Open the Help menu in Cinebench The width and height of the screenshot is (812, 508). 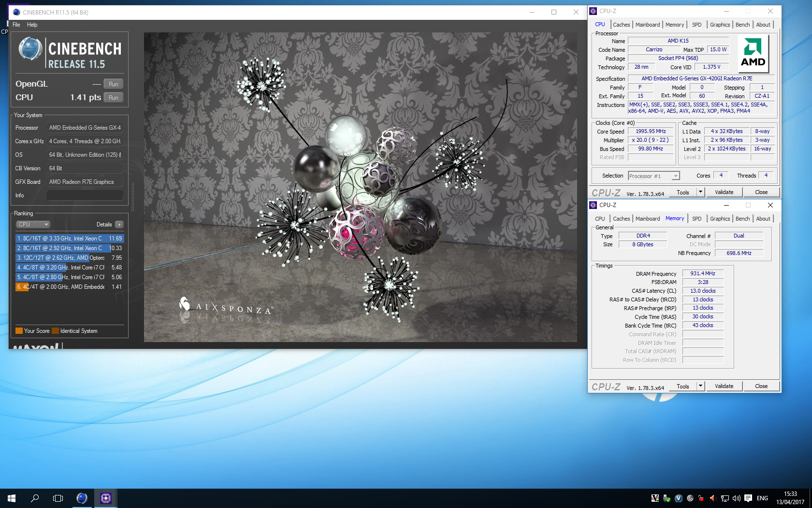point(32,25)
